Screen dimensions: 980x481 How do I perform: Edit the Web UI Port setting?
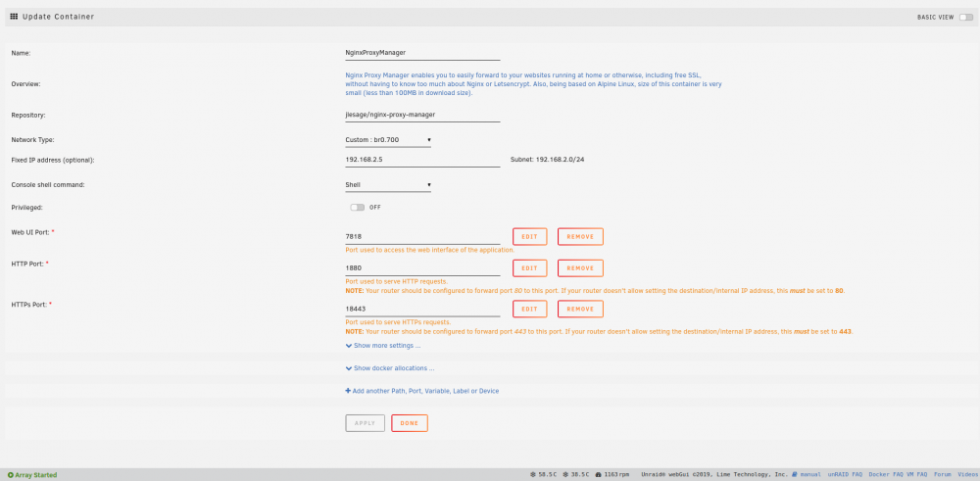coord(529,237)
